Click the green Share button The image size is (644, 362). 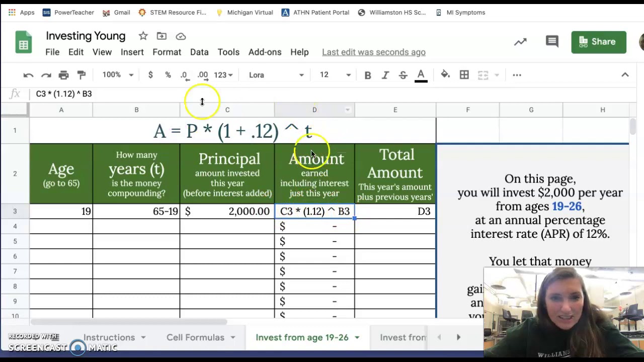(x=599, y=42)
